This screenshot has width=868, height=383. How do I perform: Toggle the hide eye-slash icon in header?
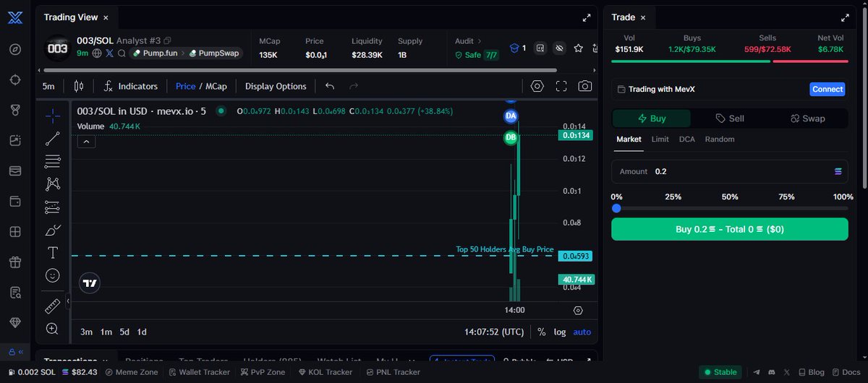(558, 48)
